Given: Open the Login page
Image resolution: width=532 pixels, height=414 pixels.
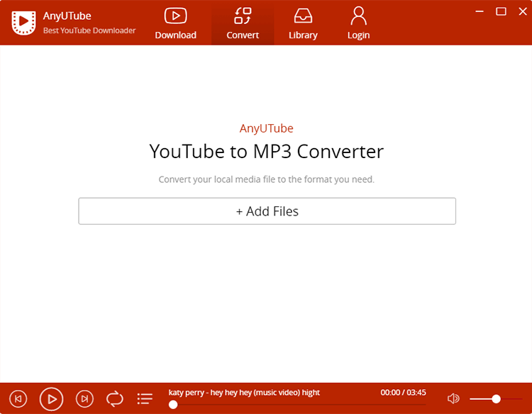Looking at the screenshot, I should click(358, 23).
